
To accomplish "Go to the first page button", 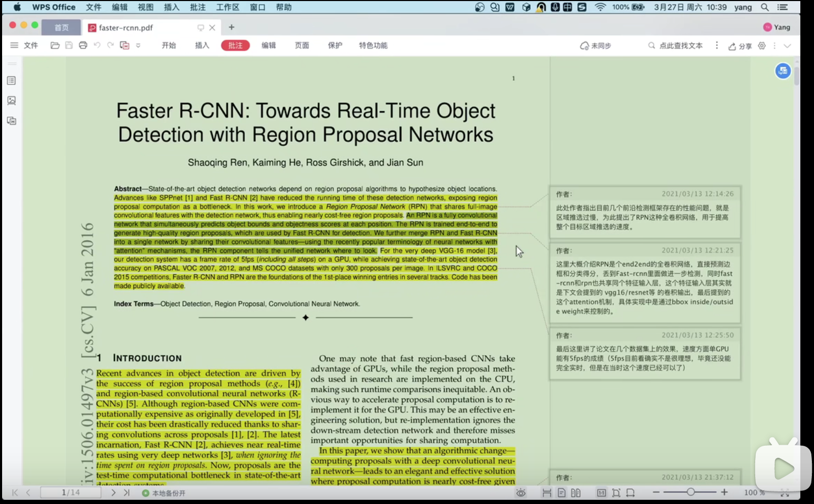I will tap(15, 492).
